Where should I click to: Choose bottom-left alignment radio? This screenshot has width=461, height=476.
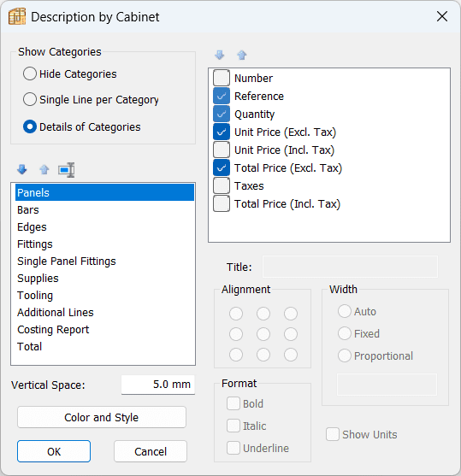236,355
